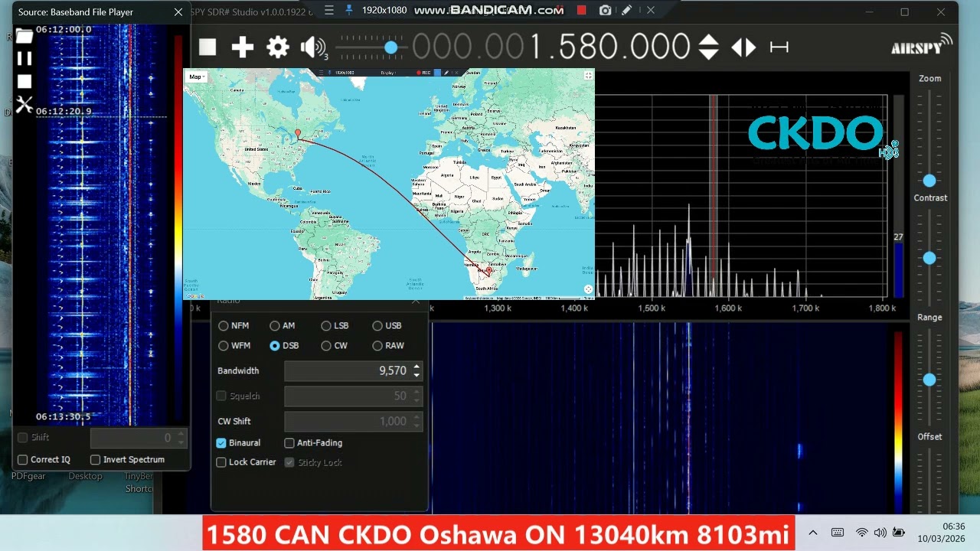The image size is (980, 551).
Task: Click the map pan control icon
Action: click(588, 289)
